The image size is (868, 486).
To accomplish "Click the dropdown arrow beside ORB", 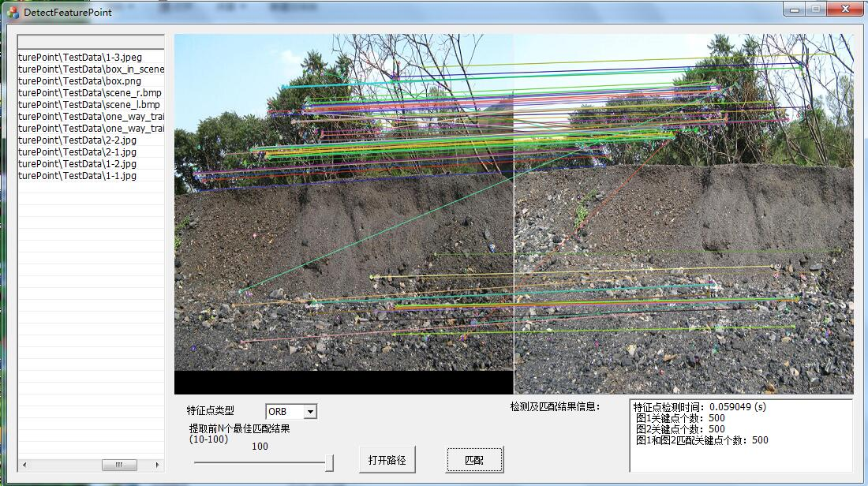I will coord(311,410).
